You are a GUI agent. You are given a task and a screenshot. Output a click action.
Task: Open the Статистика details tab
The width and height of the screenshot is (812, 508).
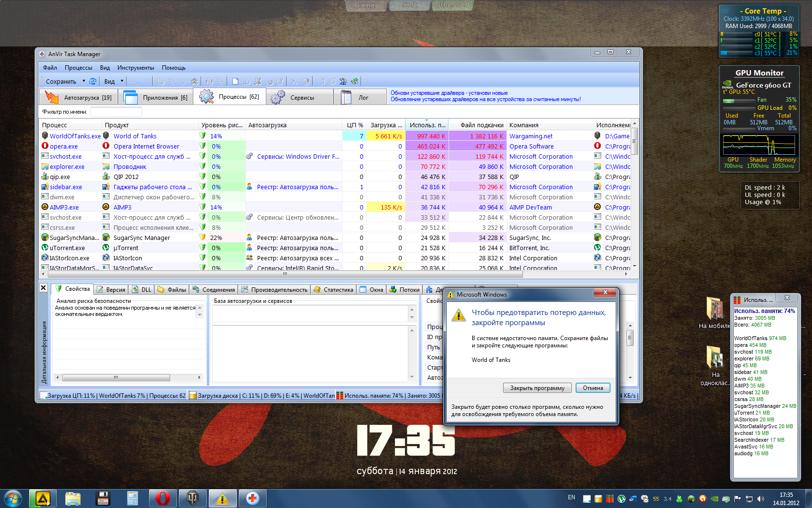tap(333, 289)
